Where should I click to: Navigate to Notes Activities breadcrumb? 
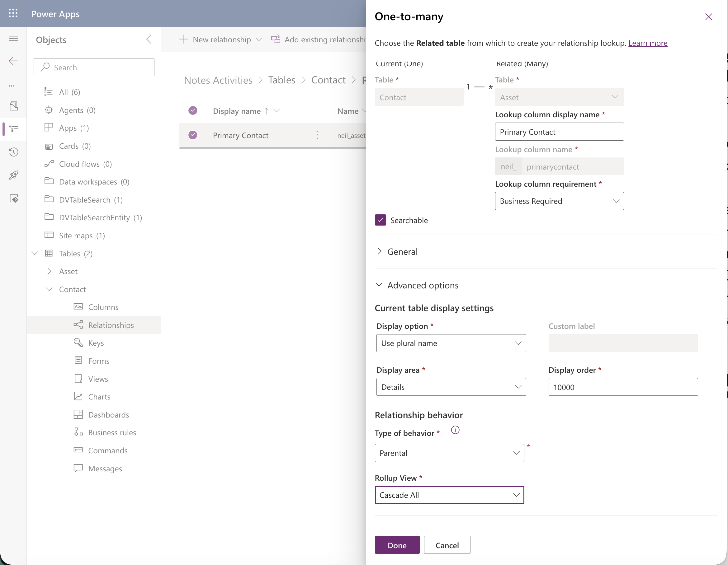coord(218,80)
